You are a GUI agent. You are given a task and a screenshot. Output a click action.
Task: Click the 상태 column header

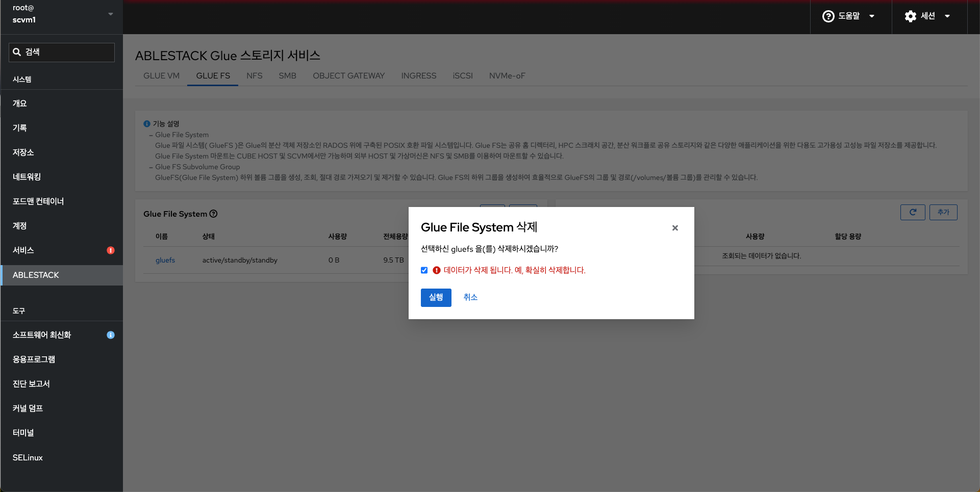[x=209, y=237]
